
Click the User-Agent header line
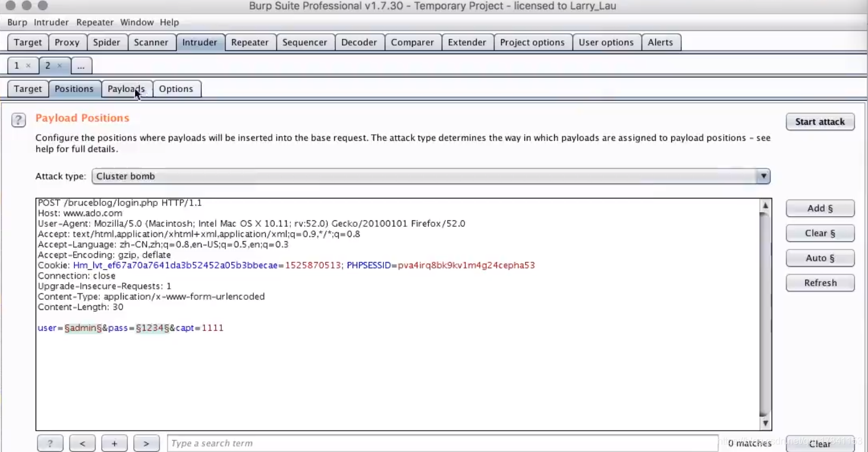tap(251, 224)
